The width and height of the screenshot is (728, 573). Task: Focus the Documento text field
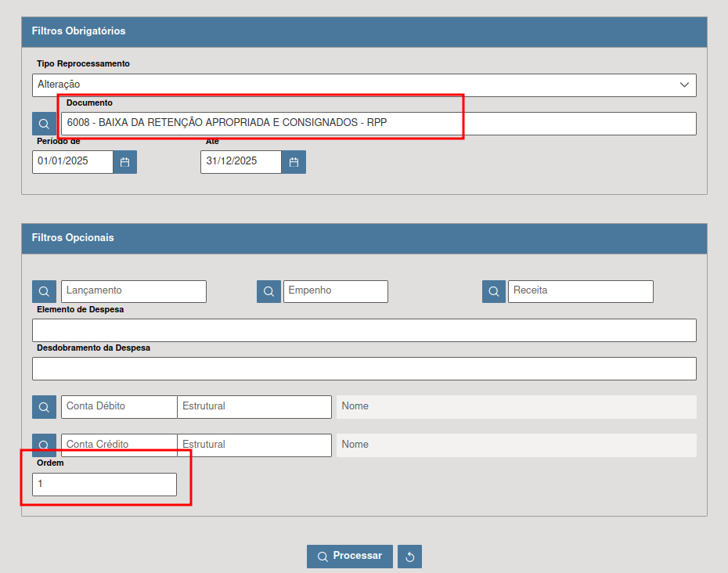378,124
